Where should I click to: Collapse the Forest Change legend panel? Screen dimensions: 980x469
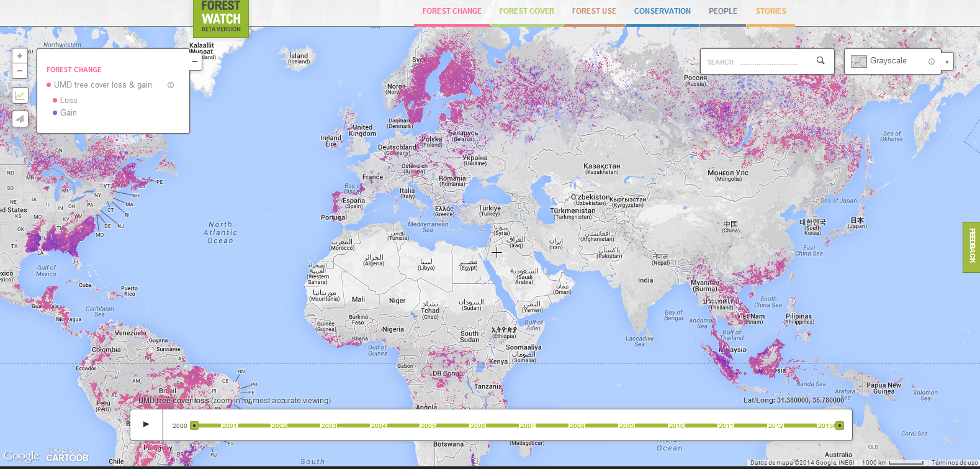[195, 61]
